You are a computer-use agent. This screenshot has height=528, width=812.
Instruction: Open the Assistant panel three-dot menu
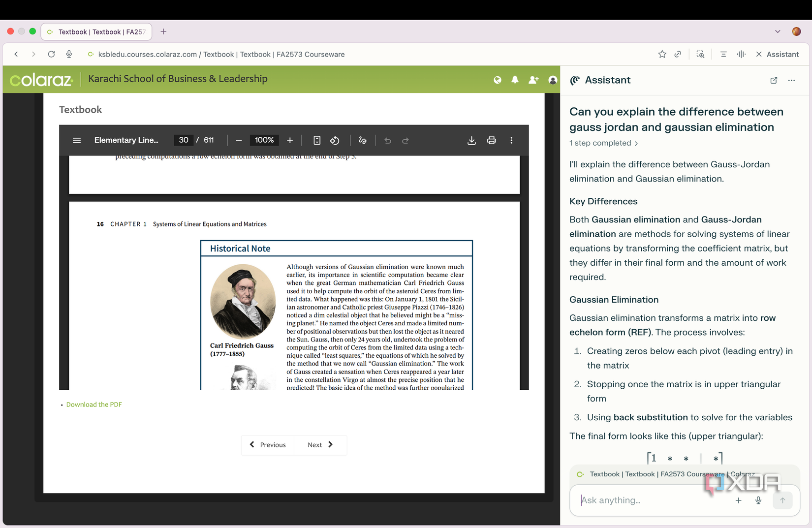pos(791,80)
